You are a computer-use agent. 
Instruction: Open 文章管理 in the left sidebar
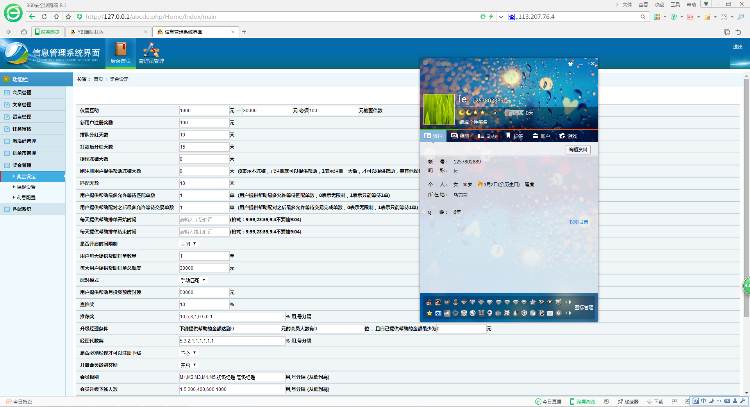33,105
